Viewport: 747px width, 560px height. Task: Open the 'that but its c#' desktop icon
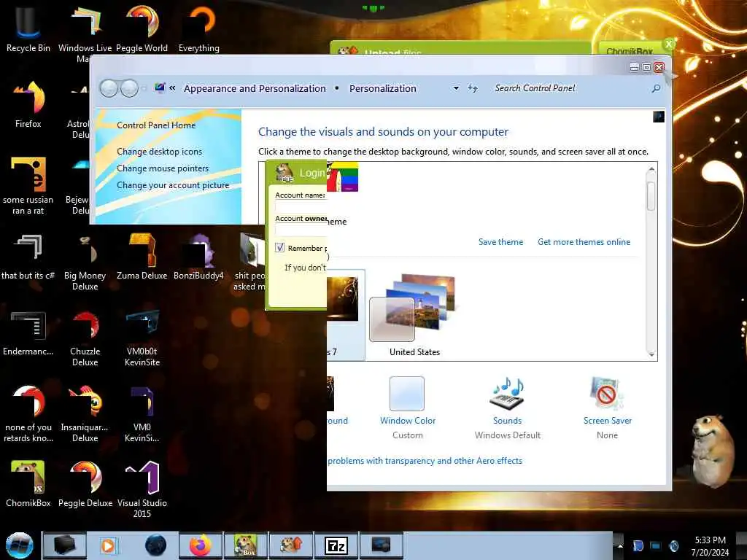click(x=28, y=256)
